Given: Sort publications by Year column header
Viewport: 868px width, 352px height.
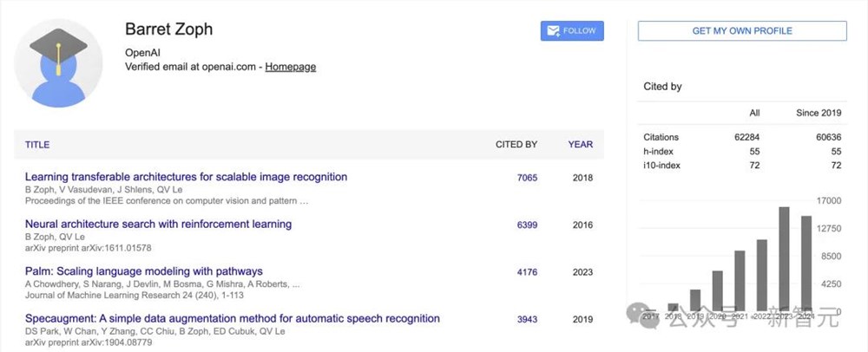Looking at the screenshot, I should (581, 145).
